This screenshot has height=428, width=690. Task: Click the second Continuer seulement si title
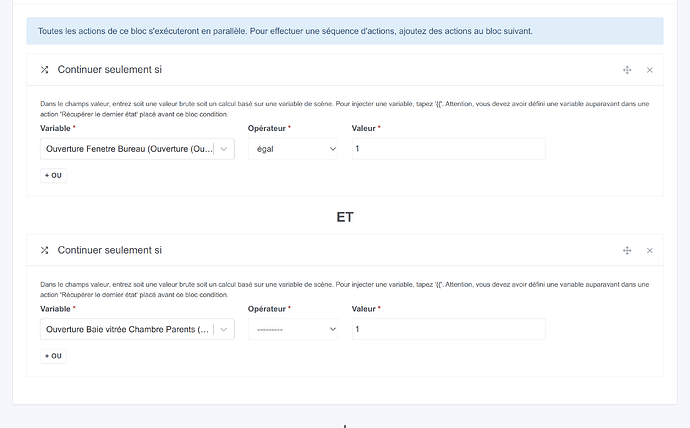pos(110,250)
